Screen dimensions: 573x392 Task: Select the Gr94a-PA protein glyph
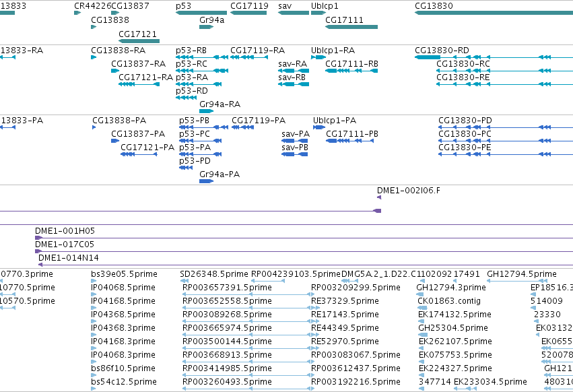coord(207,181)
